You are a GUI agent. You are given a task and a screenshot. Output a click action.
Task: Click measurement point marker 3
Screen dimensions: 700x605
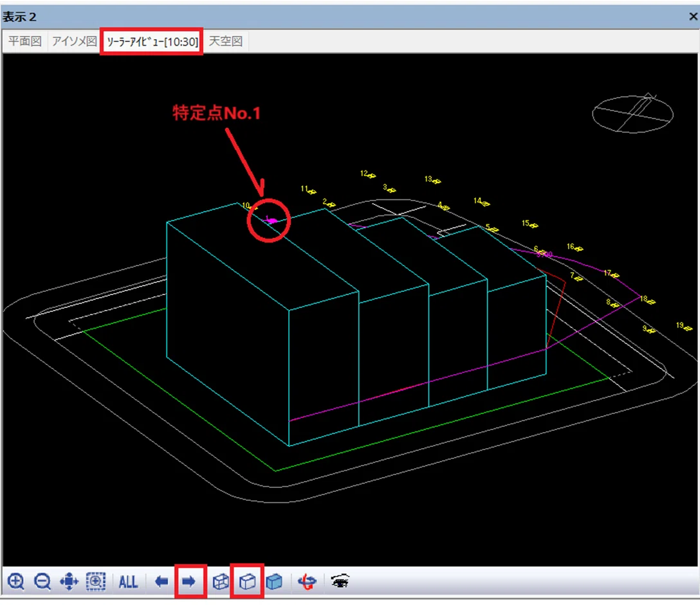(389, 189)
